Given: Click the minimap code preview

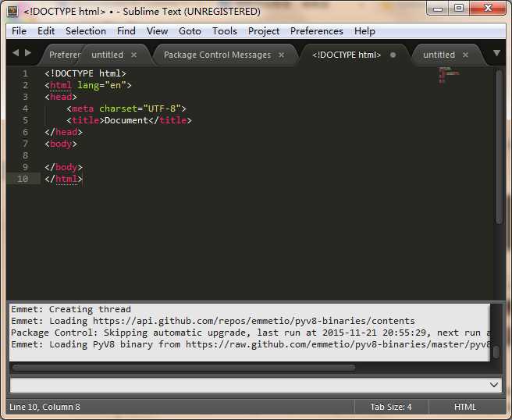Looking at the screenshot, I should (449, 75).
